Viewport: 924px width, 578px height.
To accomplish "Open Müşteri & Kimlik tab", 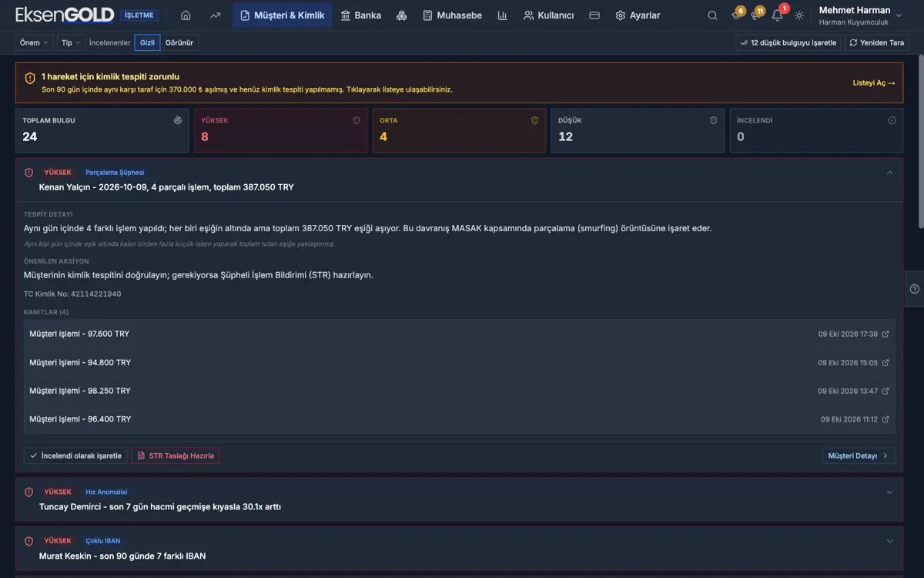I will click(282, 15).
